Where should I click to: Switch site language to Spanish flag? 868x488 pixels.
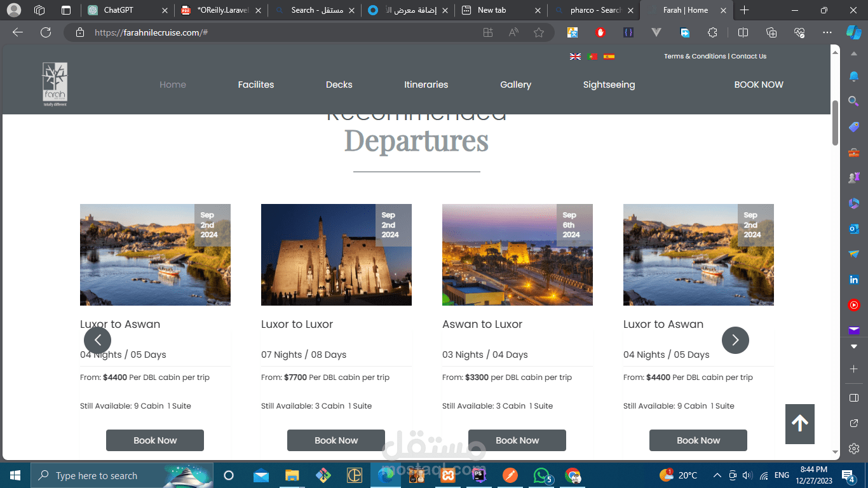coord(609,56)
